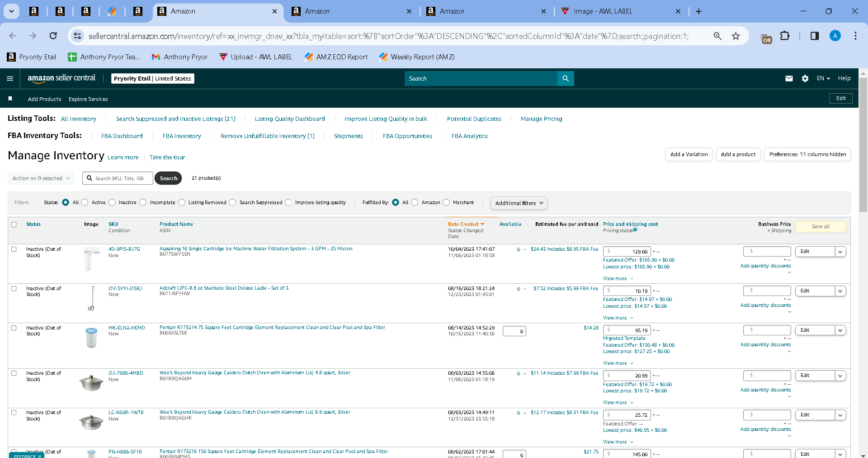Open the Chrome profile avatar A
The width and height of the screenshot is (868, 458).
click(x=835, y=36)
